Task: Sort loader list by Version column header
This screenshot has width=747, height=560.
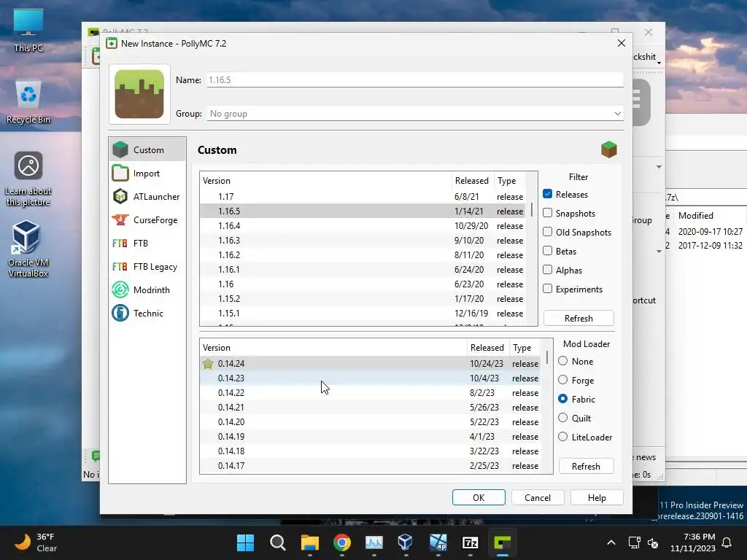Action: pyautogui.click(x=333, y=348)
